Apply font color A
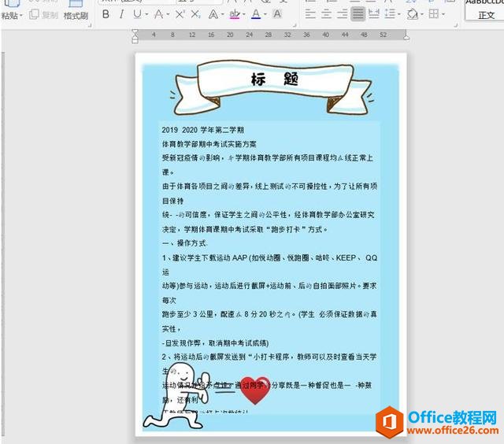This screenshot has height=444, width=504. tap(256, 14)
